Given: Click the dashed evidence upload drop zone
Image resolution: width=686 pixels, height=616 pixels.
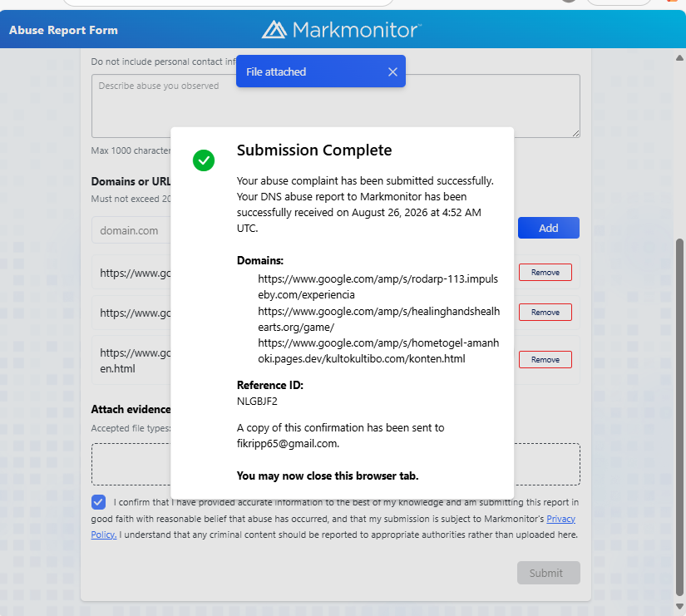Looking at the screenshot, I should point(336,464).
